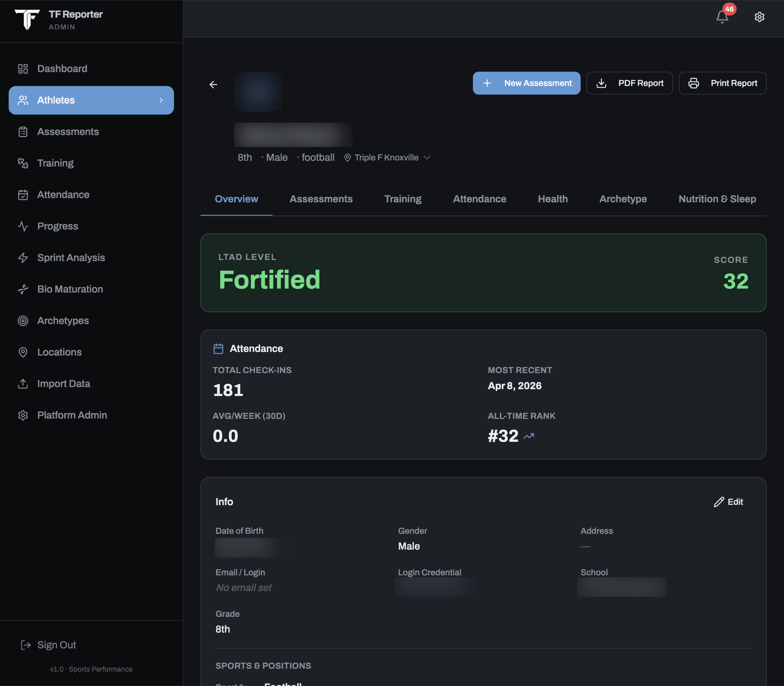Screen dimensions: 784x686
Task: Edit the athlete Info section
Action: [x=729, y=502]
